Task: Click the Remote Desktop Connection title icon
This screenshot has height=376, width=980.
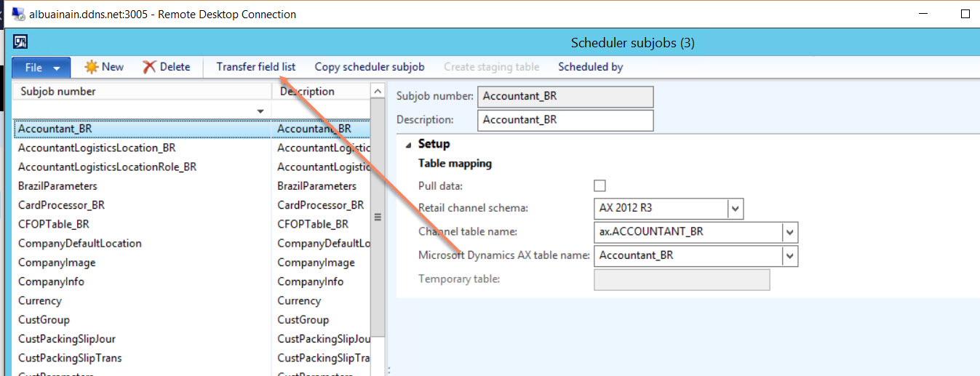Action: point(17,14)
